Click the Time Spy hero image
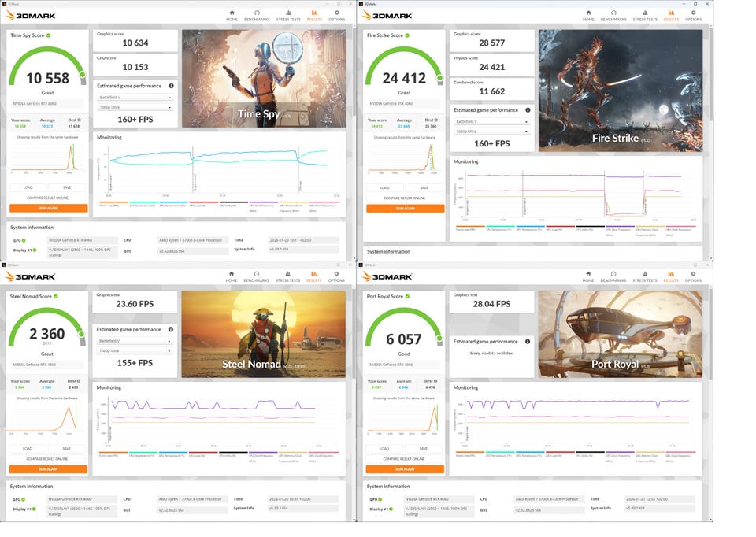 point(264,79)
